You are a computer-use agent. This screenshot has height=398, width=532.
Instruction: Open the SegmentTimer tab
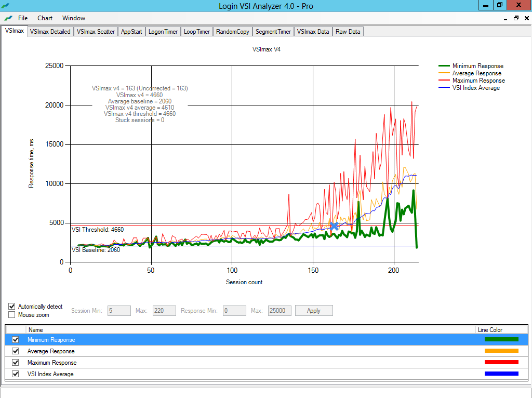click(273, 32)
